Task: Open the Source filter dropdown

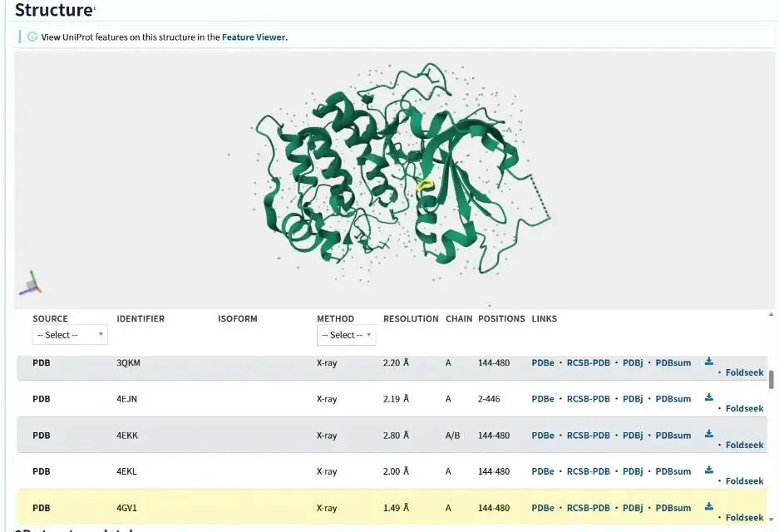Action: click(70, 335)
